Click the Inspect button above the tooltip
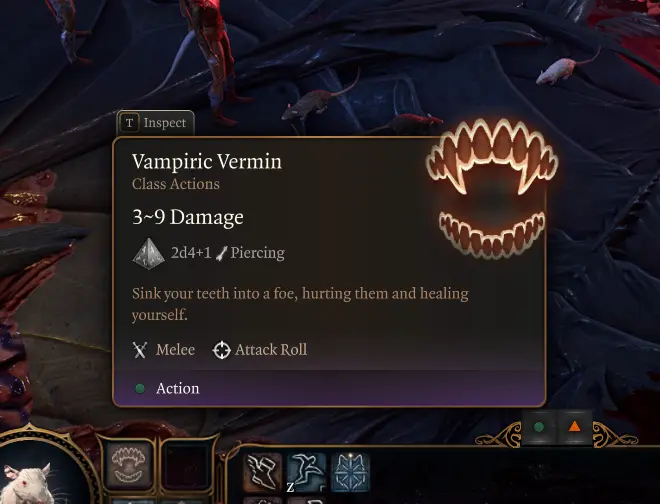Screen dimensions: 660x504 click(155, 123)
